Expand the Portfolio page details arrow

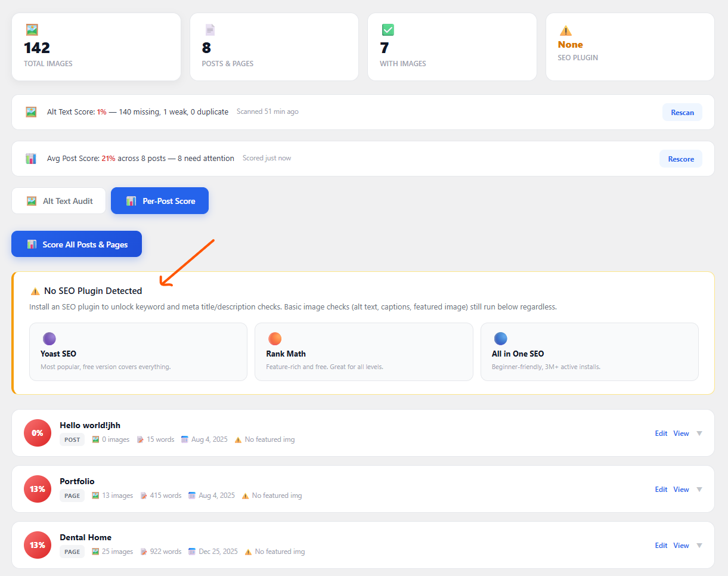coord(699,490)
